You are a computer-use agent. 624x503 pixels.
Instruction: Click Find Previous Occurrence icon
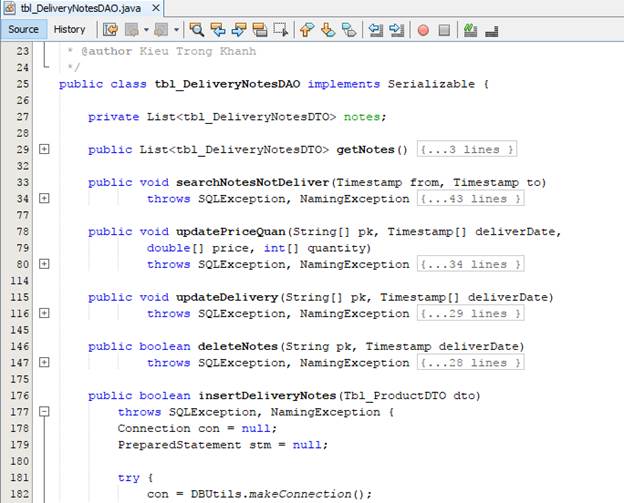tap(218, 29)
